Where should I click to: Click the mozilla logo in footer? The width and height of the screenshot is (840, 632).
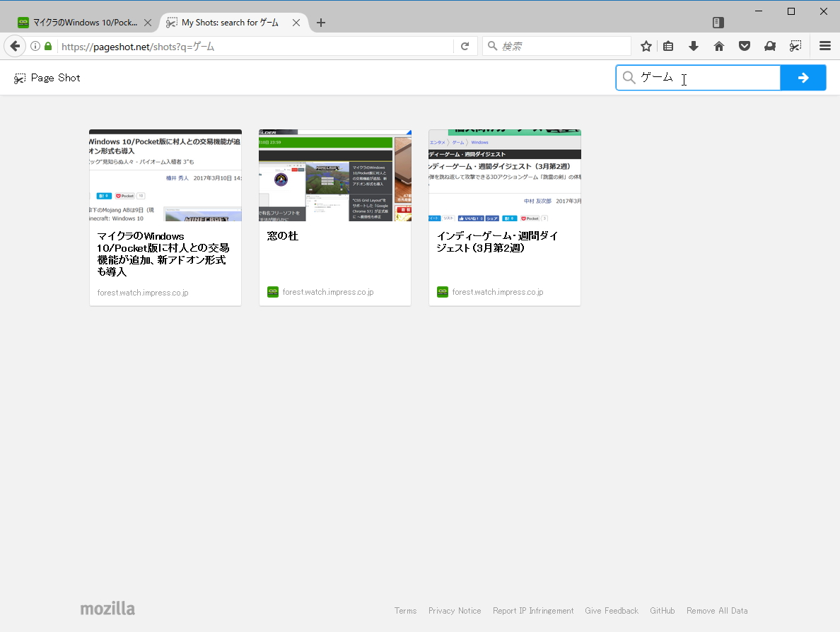[x=107, y=609]
